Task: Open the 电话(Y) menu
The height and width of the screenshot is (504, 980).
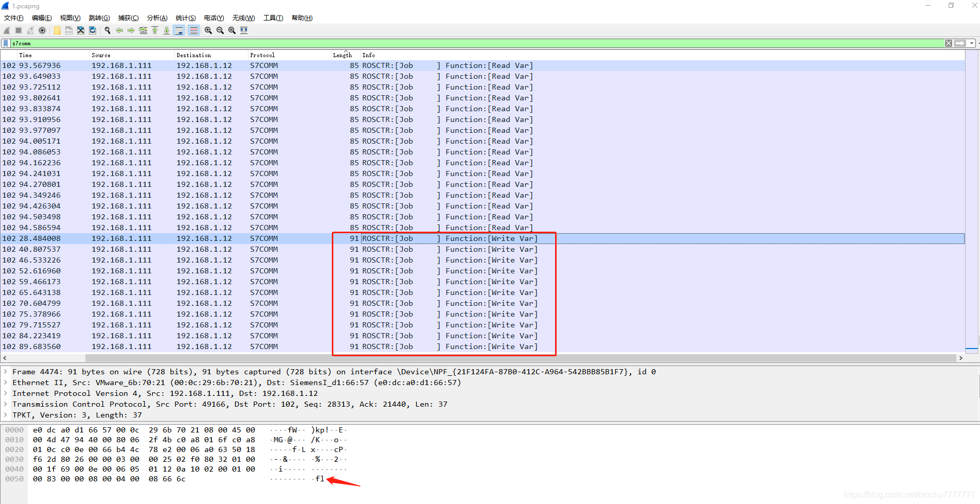Action: click(214, 18)
